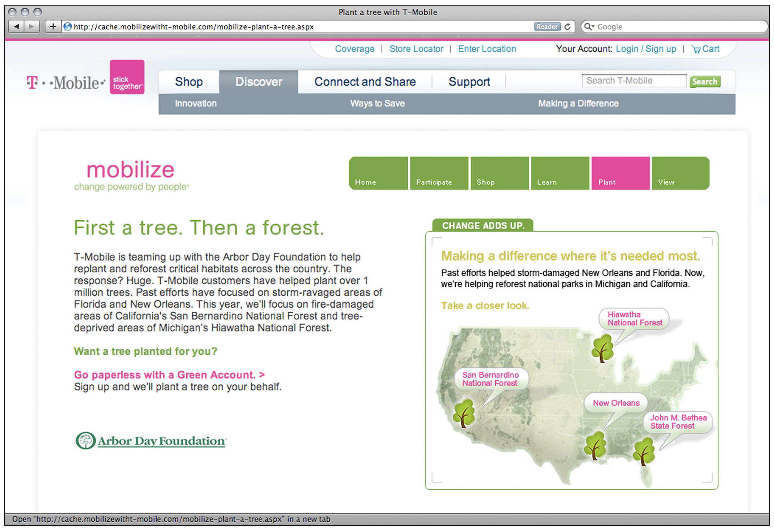Viewport: 774px width, 532px height.
Task: Click the Search T-Mobile input field
Action: pyautogui.click(x=634, y=81)
